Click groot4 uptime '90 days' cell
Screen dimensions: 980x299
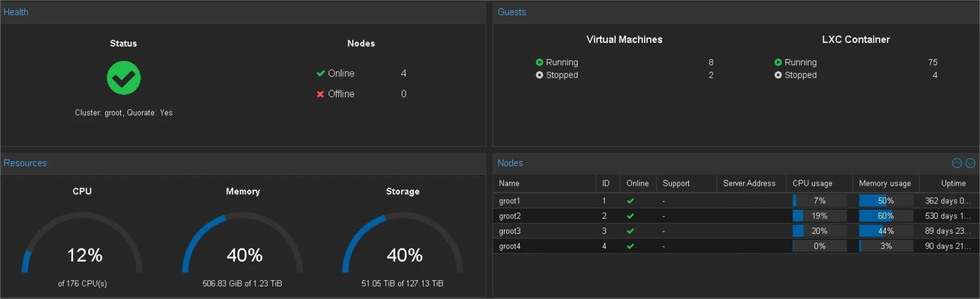click(948, 246)
